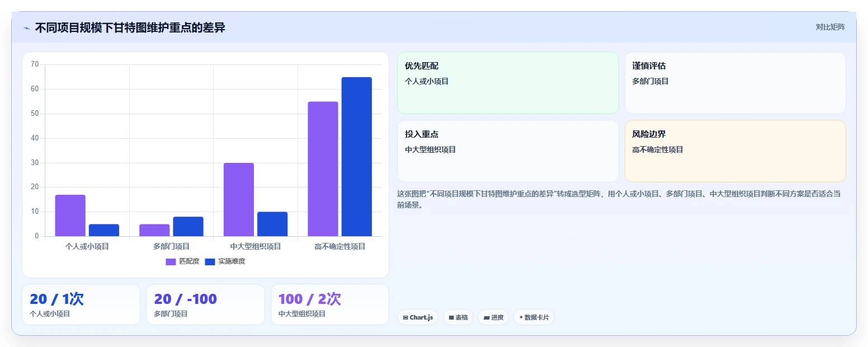Viewport: 868px width, 347px height.
Task: Click 中大型组织项目 text in 投入重点 card
Action: [431, 149]
